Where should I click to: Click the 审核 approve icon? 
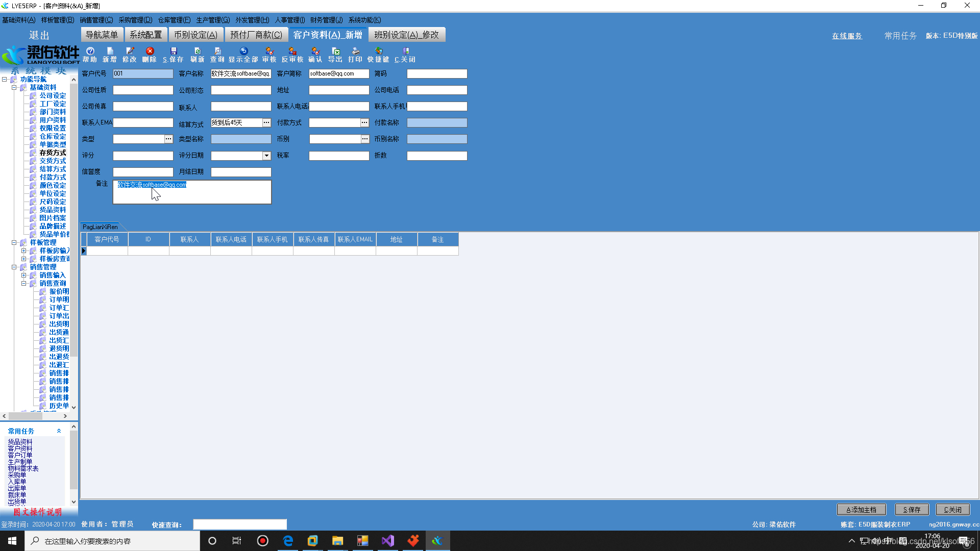click(269, 52)
